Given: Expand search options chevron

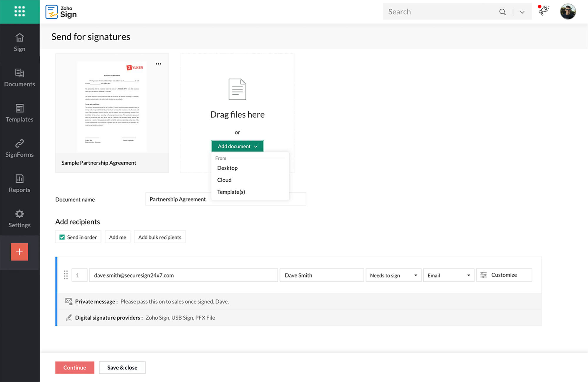Looking at the screenshot, I should coord(522,12).
